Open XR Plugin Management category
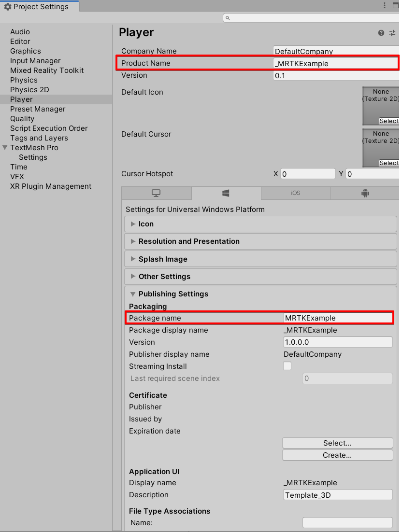 tap(51, 186)
